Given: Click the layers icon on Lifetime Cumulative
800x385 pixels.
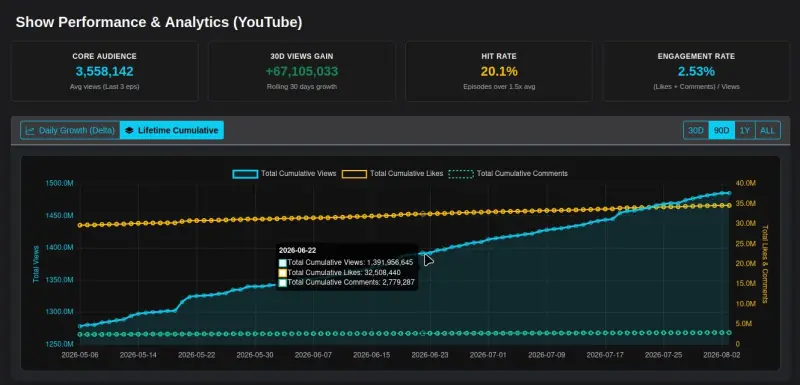Looking at the screenshot, I should coord(129,130).
